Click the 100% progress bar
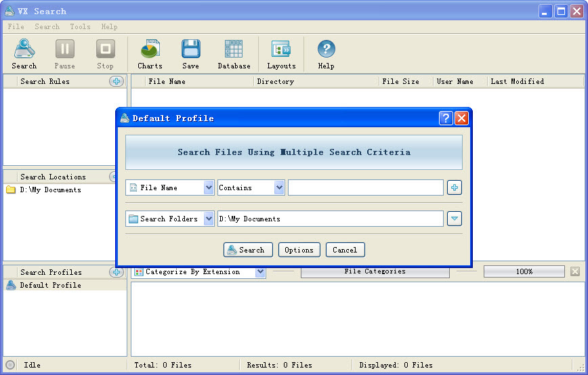The width and height of the screenshot is (588, 375). (x=524, y=271)
